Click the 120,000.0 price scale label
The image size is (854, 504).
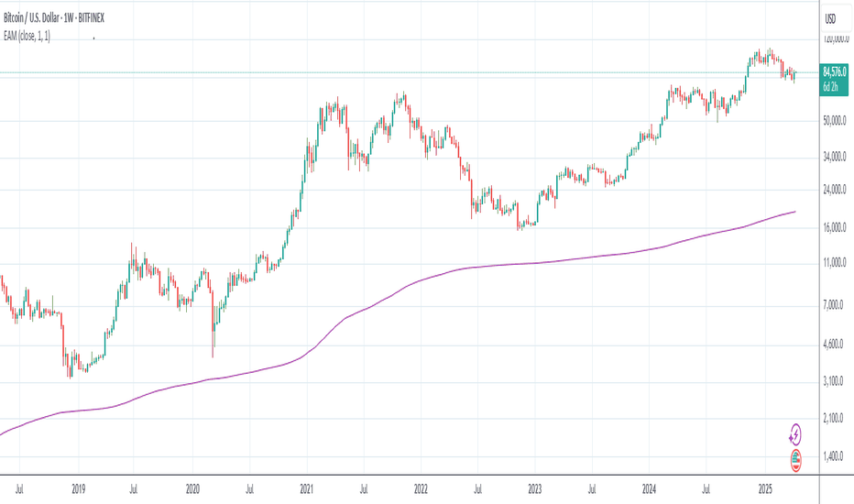835,38
